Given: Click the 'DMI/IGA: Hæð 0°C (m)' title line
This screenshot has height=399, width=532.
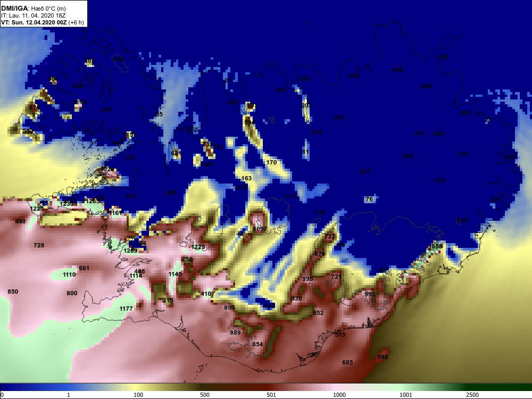Looking at the screenshot, I should coord(32,9).
